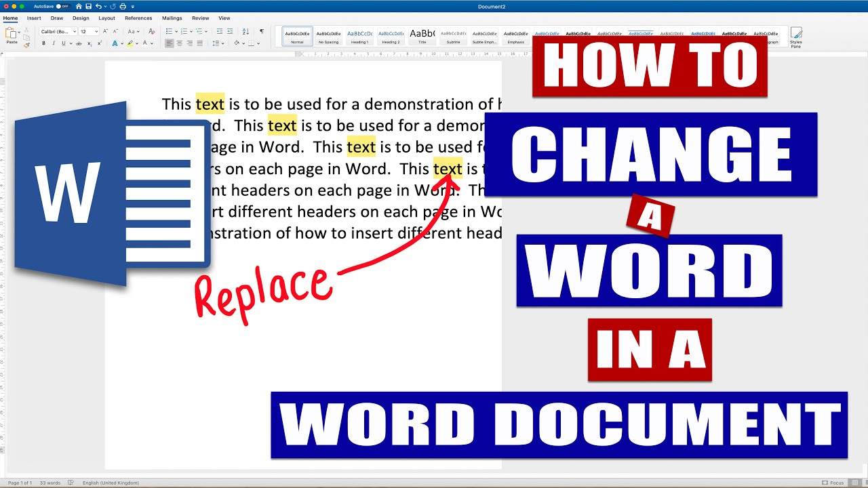The height and width of the screenshot is (488, 868).
Task: Toggle the AutoSave switch
Action: click(x=62, y=6)
